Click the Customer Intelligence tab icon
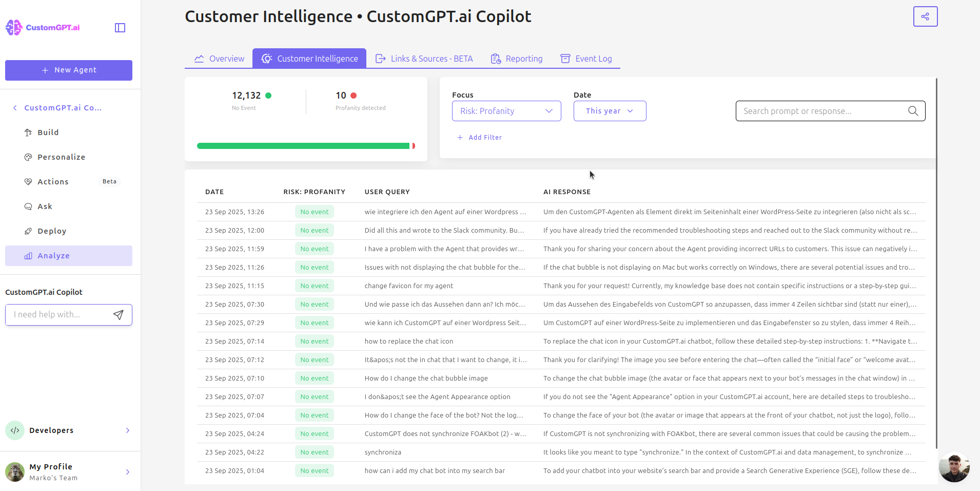980x491 pixels. coord(267,59)
